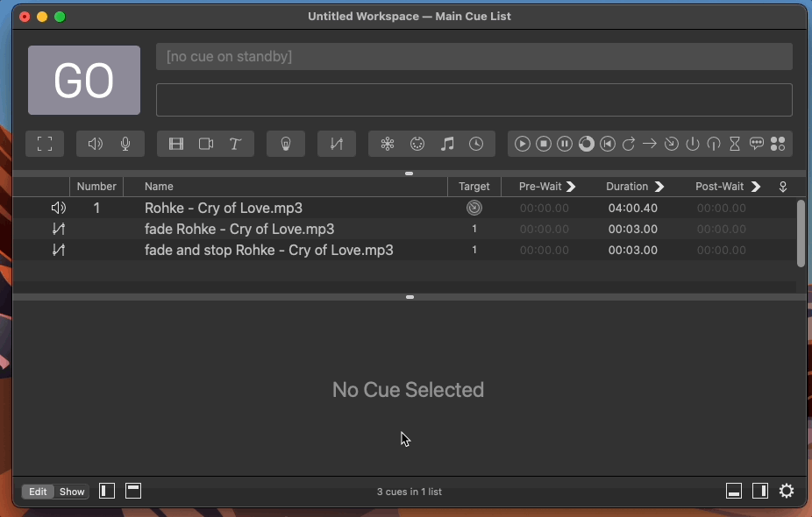This screenshot has width=812, height=517.
Task: Add a GoTo cue with the right arrow
Action: (650, 144)
